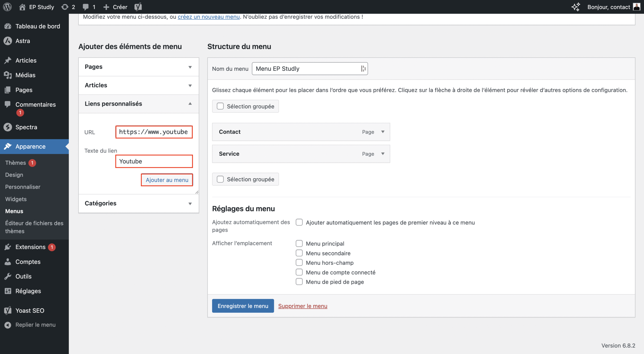Go to Widgets under Apparence
644x354 pixels.
coord(16,199)
